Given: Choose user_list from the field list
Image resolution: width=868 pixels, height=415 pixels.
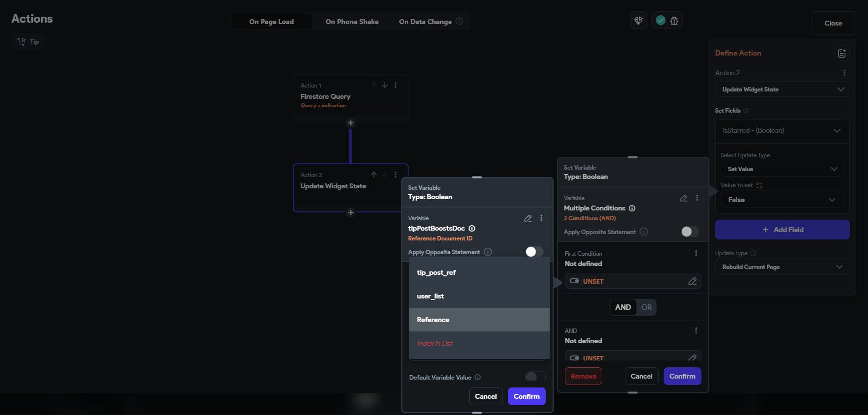Looking at the screenshot, I should coord(479,296).
